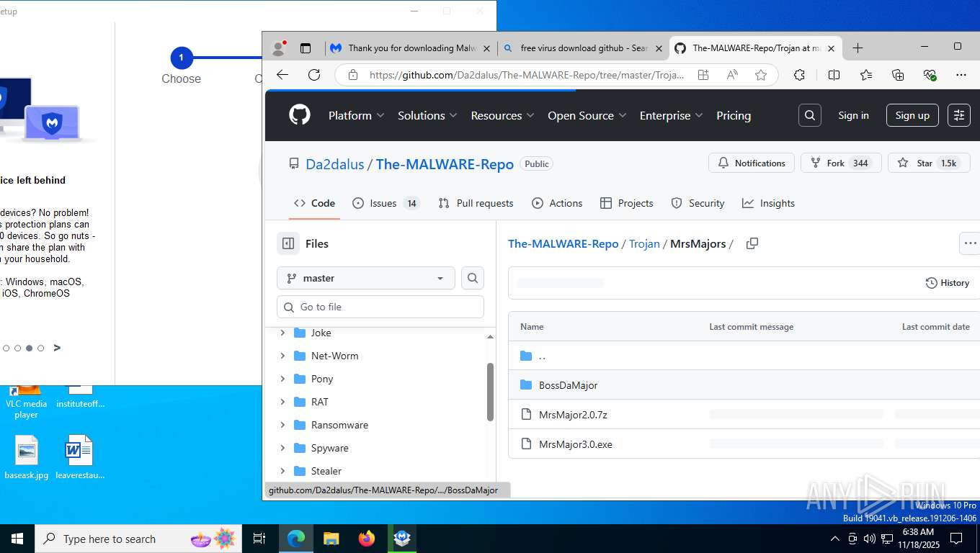
Task: Open Browser essentials heart icon
Action: [x=930, y=75]
